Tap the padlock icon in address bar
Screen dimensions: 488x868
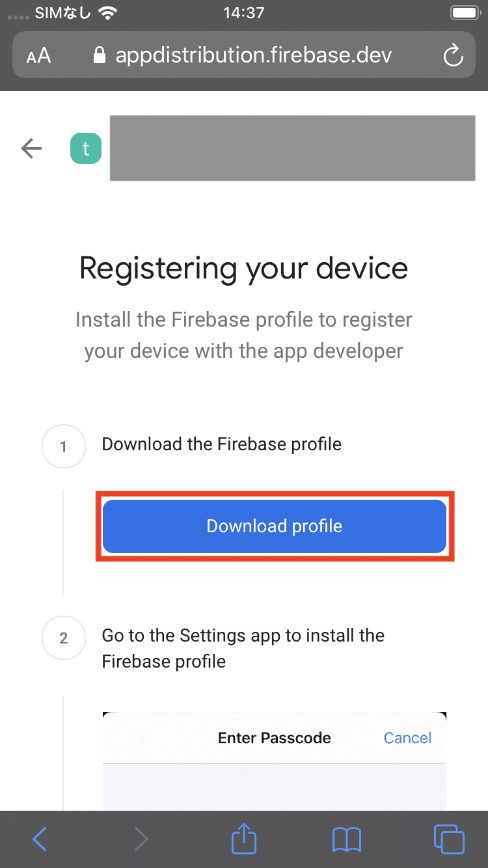tap(100, 56)
